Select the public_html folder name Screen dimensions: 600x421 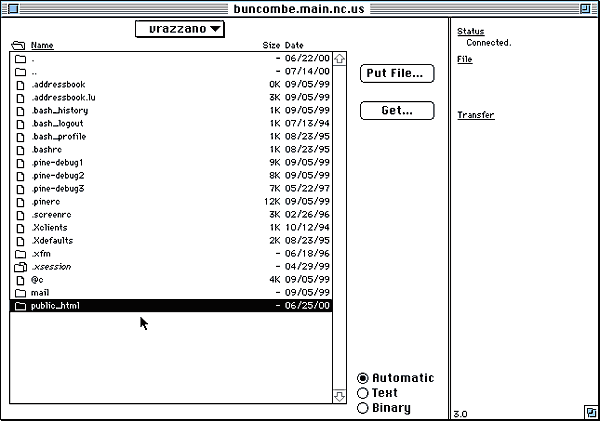pos(55,306)
